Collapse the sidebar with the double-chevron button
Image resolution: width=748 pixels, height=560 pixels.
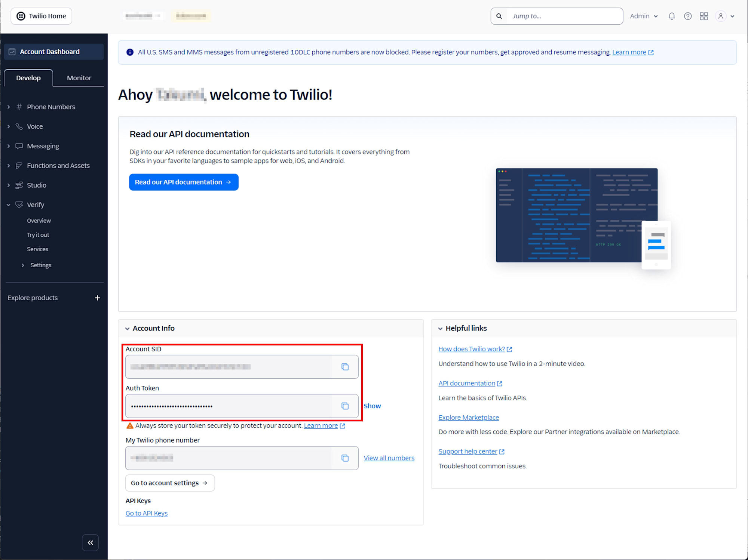(90, 542)
